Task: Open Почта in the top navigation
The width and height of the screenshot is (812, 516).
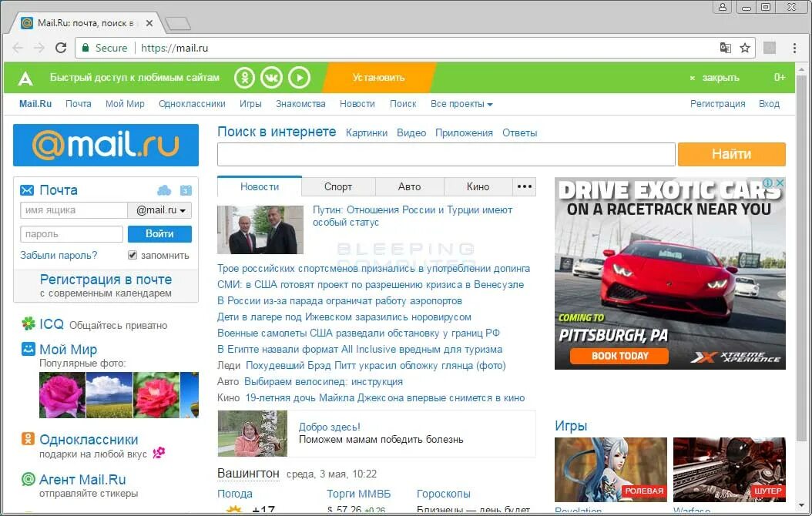Action: (79, 103)
